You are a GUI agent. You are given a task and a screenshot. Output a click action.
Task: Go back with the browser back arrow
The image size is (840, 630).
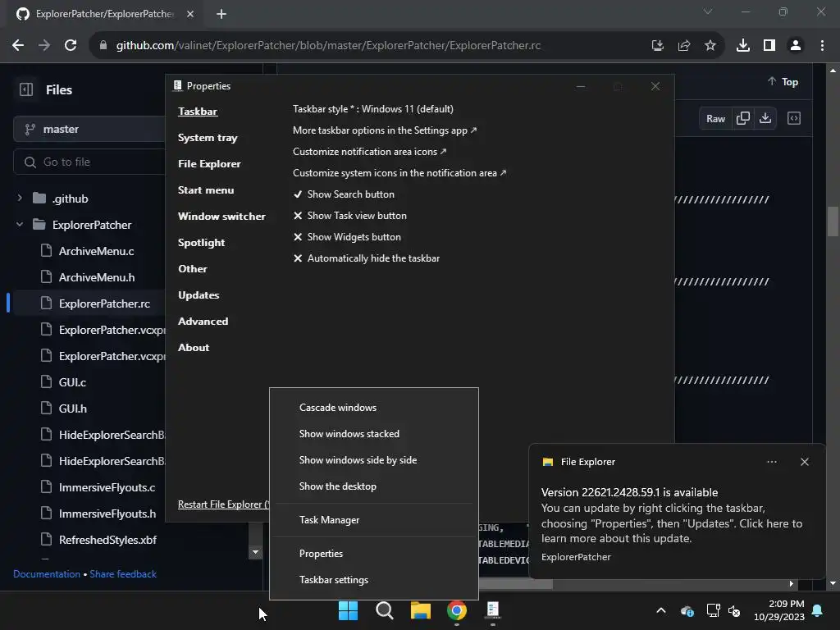(x=18, y=46)
